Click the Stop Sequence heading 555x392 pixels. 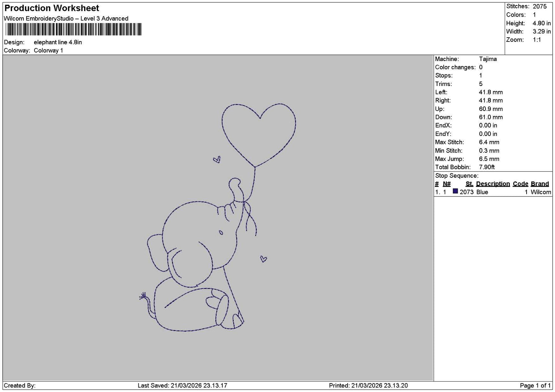pos(457,176)
